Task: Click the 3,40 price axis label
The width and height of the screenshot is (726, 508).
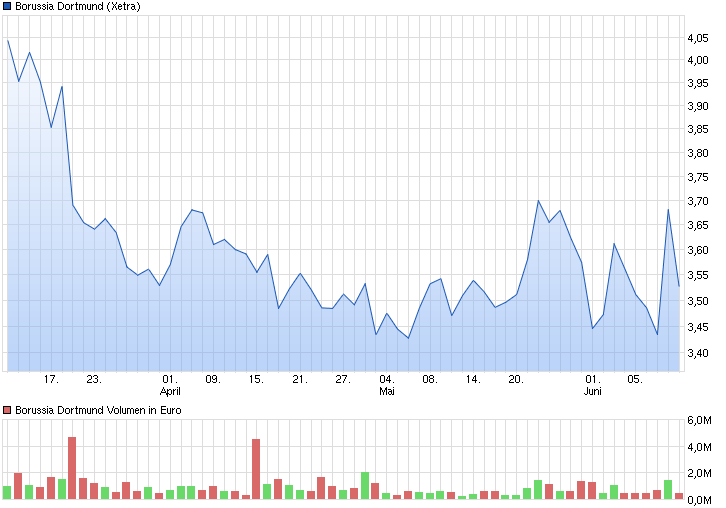Action: [x=697, y=353]
